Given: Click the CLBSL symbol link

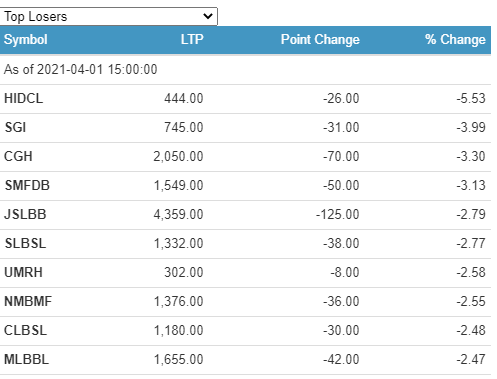Looking at the screenshot, I should (25, 331).
